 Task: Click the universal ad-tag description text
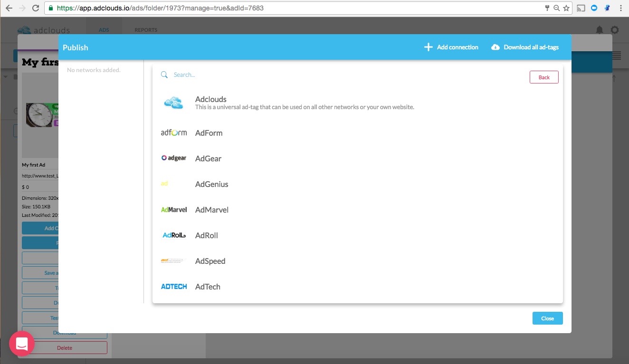(x=305, y=107)
